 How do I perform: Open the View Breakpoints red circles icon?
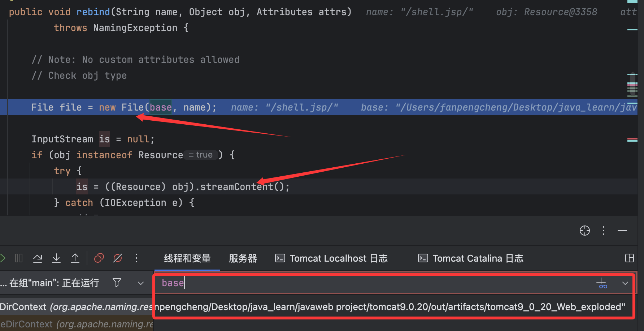pyautogui.click(x=99, y=258)
